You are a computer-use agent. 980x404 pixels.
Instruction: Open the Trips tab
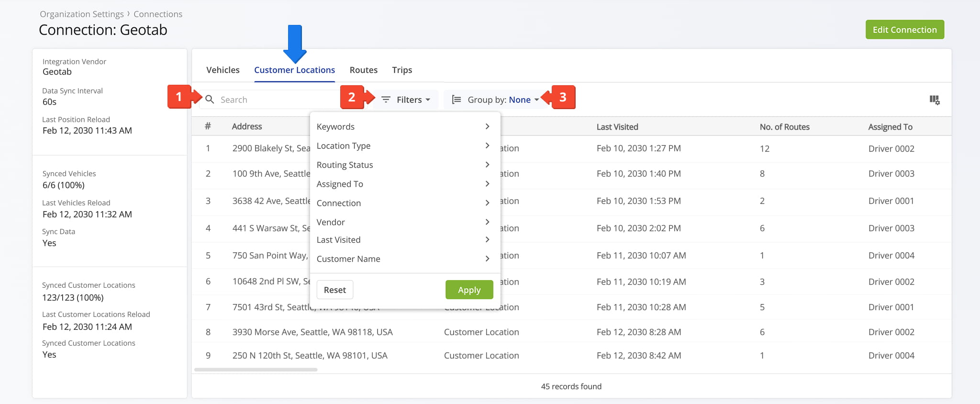pos(402,70)
